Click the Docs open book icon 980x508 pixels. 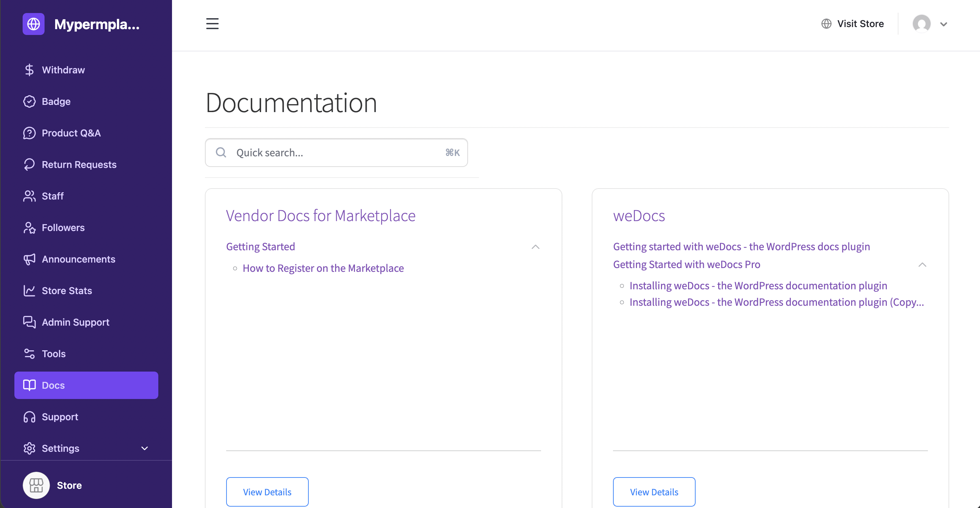(x=29, y=385)
